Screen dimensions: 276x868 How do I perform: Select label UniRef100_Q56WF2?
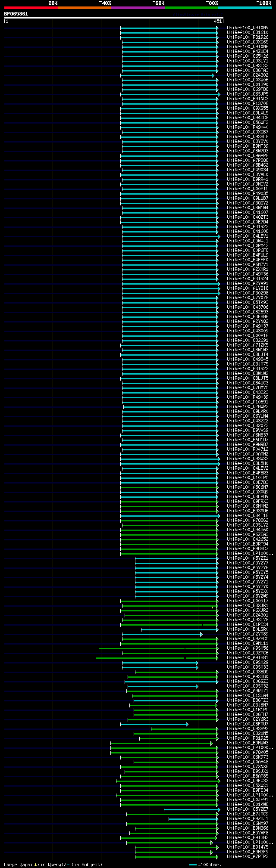pos(248,123)
